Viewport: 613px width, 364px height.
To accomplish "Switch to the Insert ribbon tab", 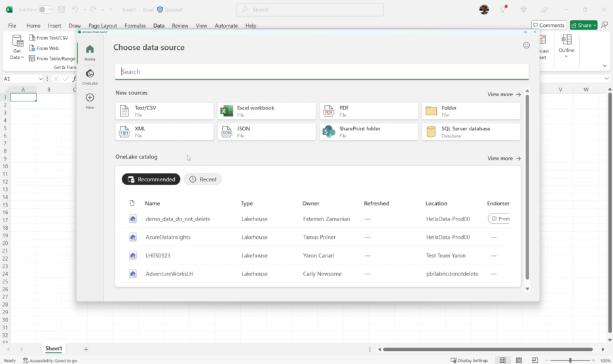I will [54, 26].
